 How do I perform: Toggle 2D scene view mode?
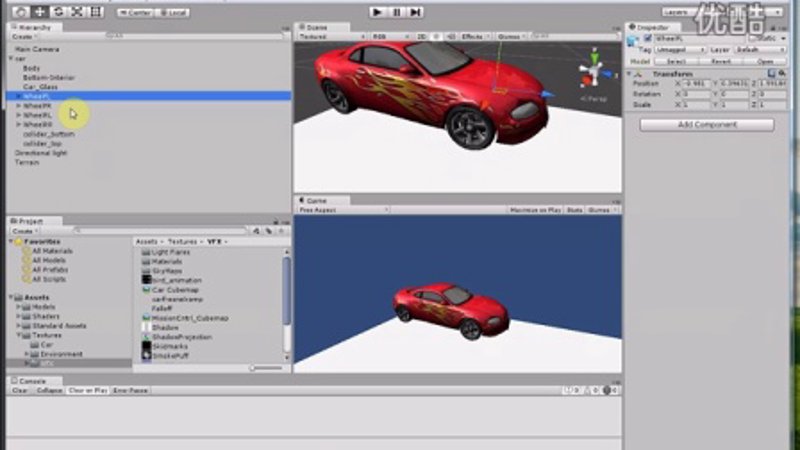click(422, 37)
